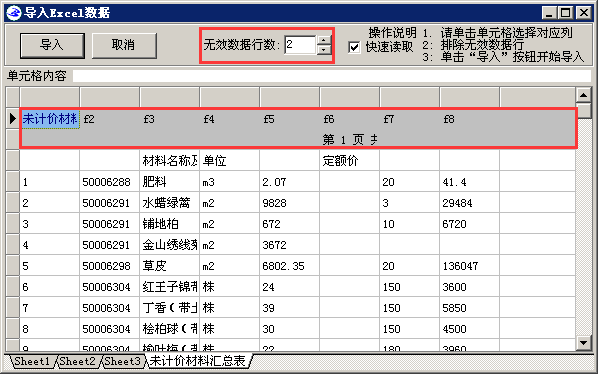The width and height of the screenshot is (598, 374).
Task: Select the 未计价材料汇总表 tab
Action: [x=198, y=361]
